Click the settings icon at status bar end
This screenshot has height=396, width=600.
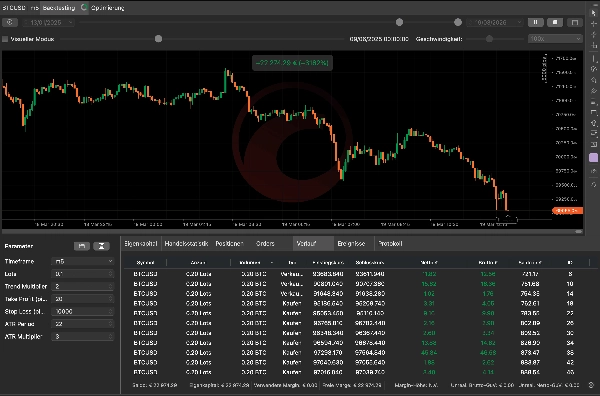[x=591, y=385]
